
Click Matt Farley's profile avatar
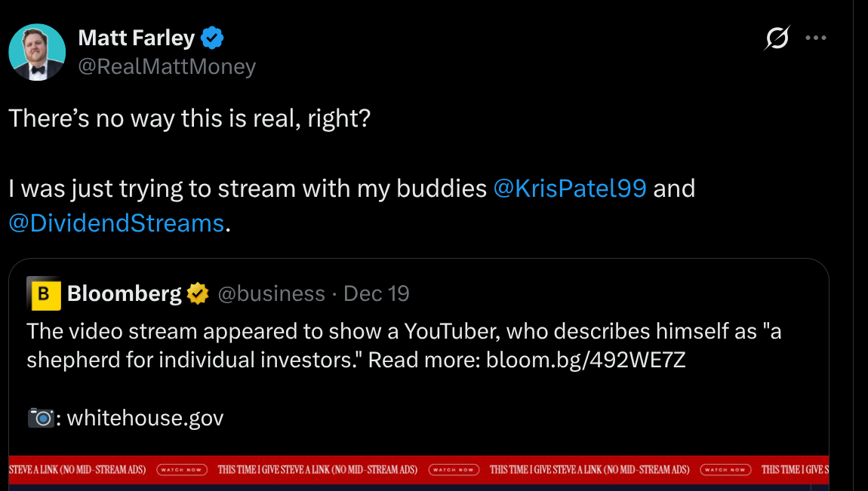(37, 52)
